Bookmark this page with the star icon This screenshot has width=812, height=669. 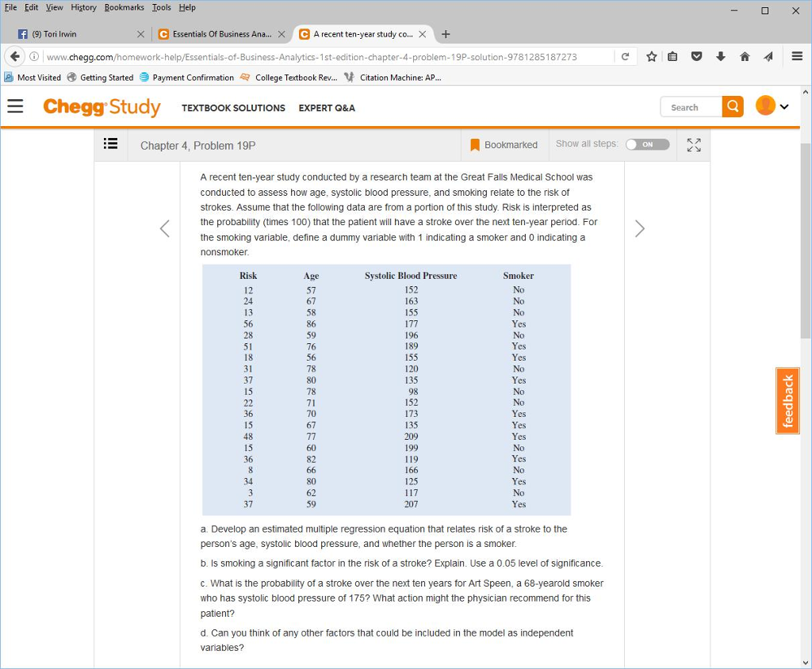pyautogui.click(x=652, y=56)
